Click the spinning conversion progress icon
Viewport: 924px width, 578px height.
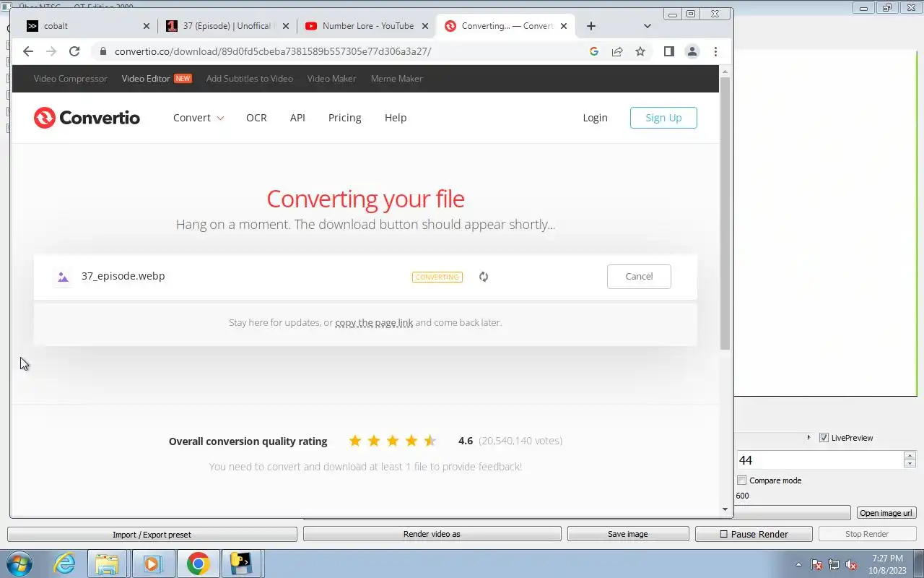coord(484,277)
